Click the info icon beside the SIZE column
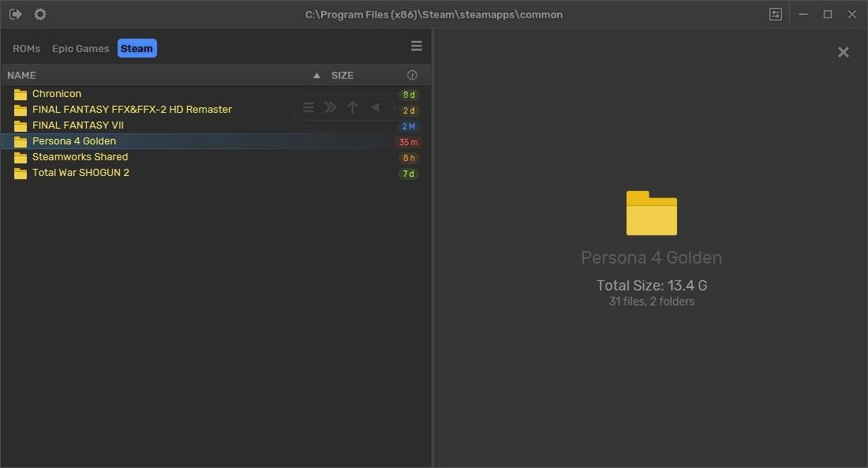 [412, 75]
